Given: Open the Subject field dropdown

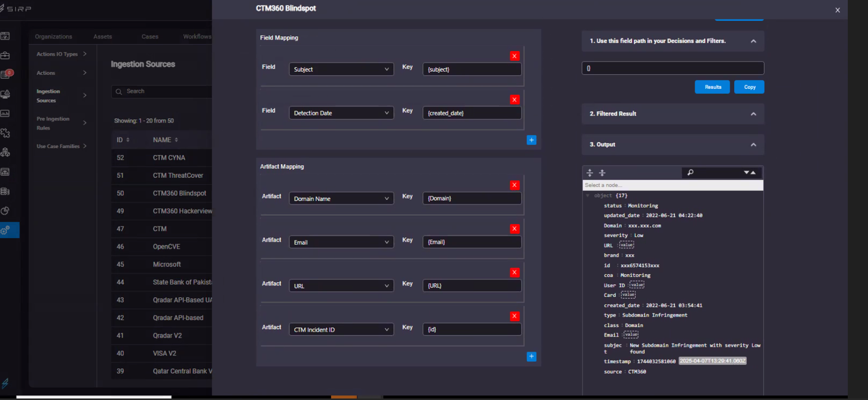Looking at the screenshot, I should 341,69.
